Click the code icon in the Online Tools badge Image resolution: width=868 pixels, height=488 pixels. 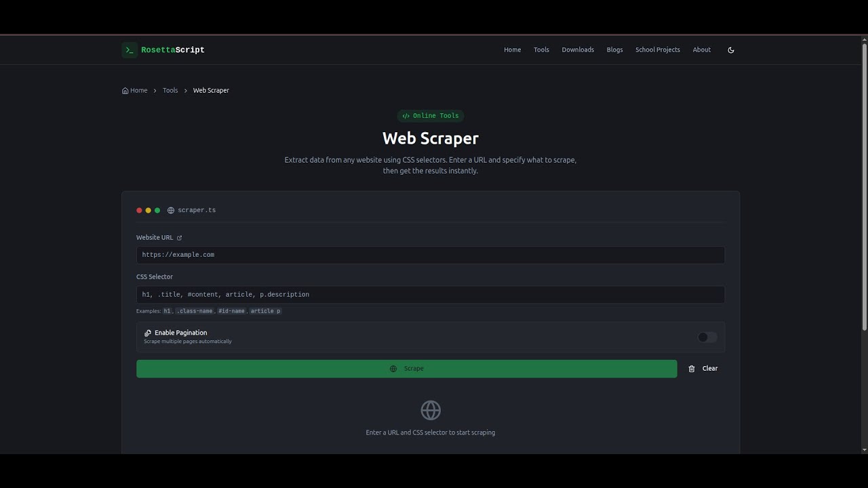[406, 116]
